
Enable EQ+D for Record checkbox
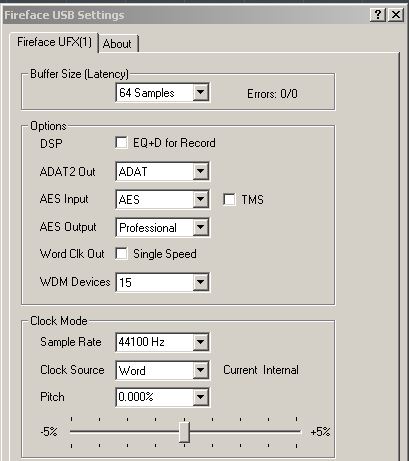(x=121, y=143)
